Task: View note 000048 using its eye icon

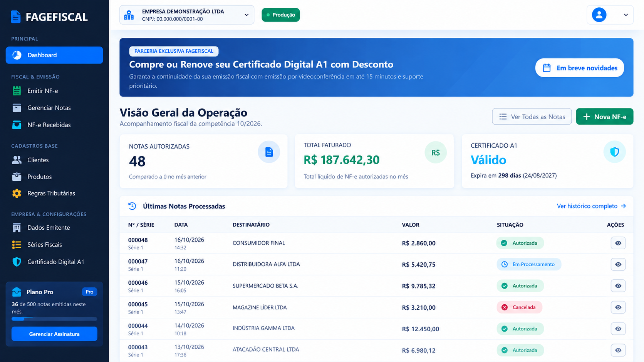Action: coord(618,243)
